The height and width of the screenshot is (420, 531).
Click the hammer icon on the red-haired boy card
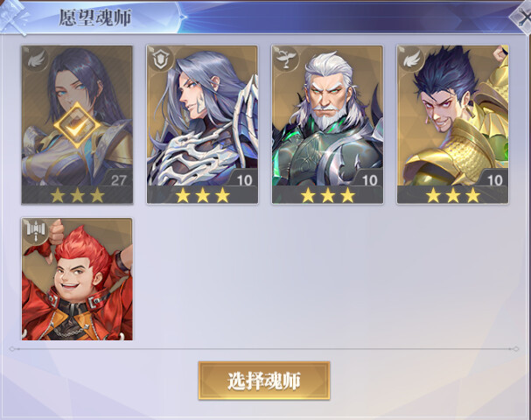click(36, 231)
